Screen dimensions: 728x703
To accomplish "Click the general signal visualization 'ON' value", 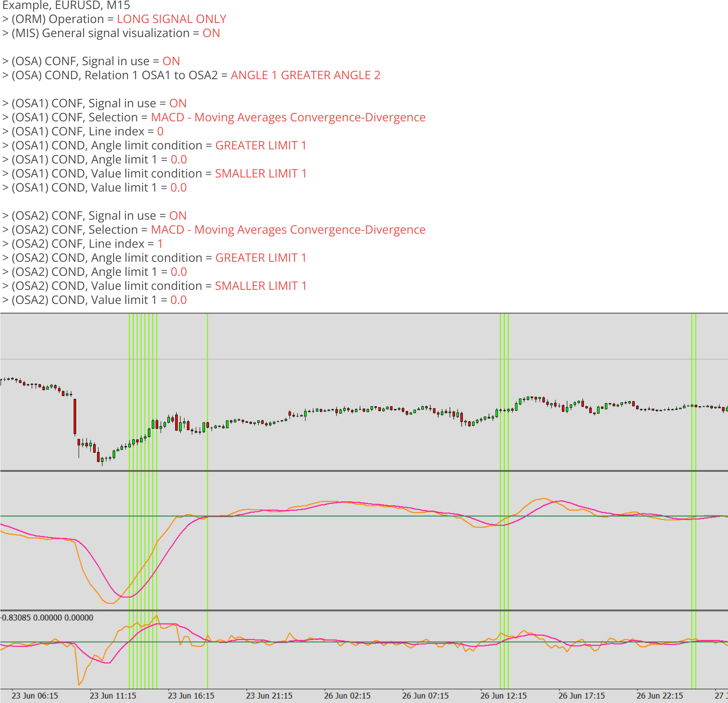I will coord(211,33).
